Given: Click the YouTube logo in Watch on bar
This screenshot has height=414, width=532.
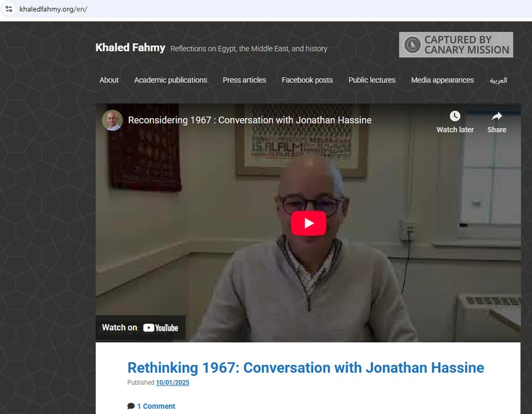Looking at the screenshot, I should click(160, 328).
